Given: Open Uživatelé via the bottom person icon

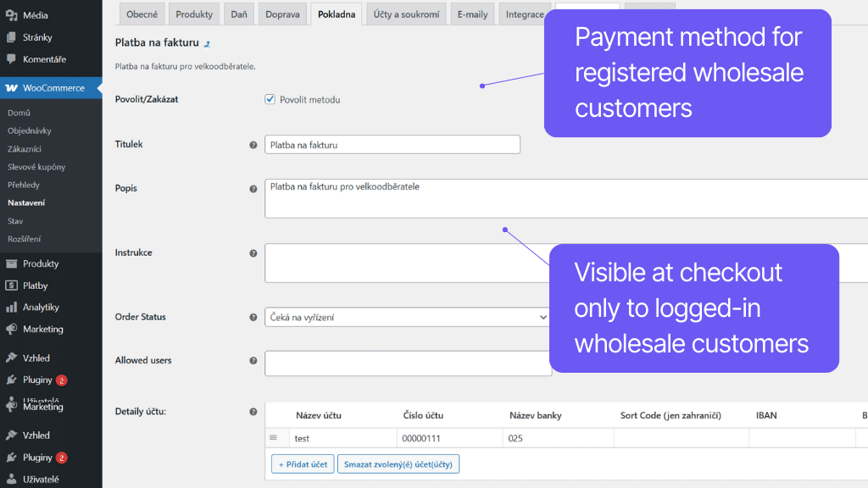Looking at the screenshot, I should 11,480.
